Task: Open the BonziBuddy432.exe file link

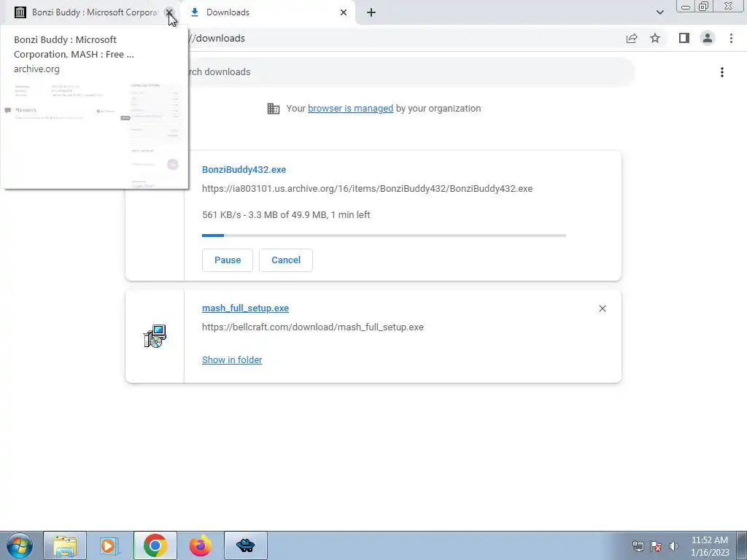Action: [244, 169]
